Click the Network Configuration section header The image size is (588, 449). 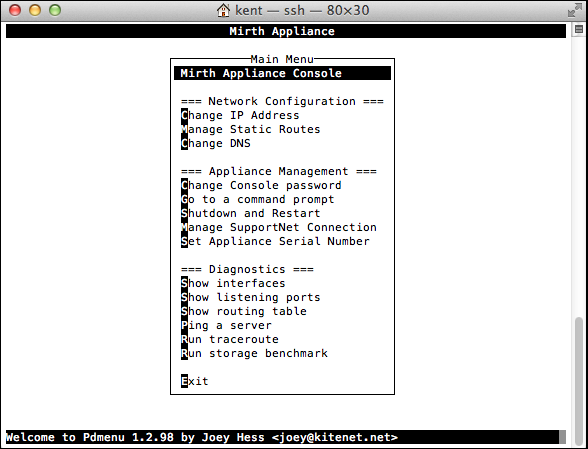coord(282,101)
